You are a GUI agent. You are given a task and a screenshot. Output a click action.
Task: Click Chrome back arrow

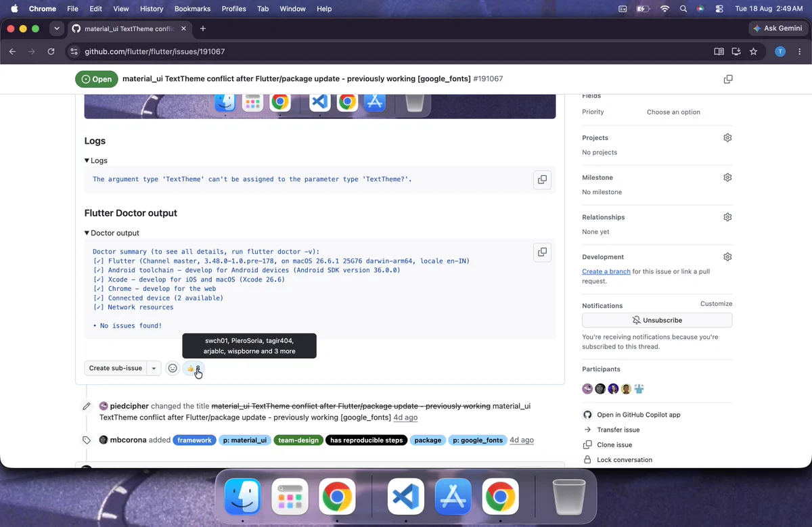click(x=12, y=51)
